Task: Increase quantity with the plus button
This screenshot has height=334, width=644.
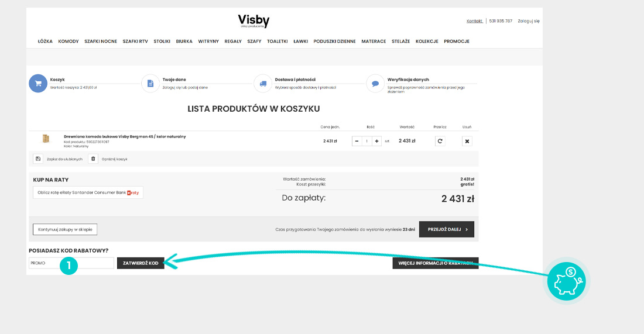Action: (376, 141)
